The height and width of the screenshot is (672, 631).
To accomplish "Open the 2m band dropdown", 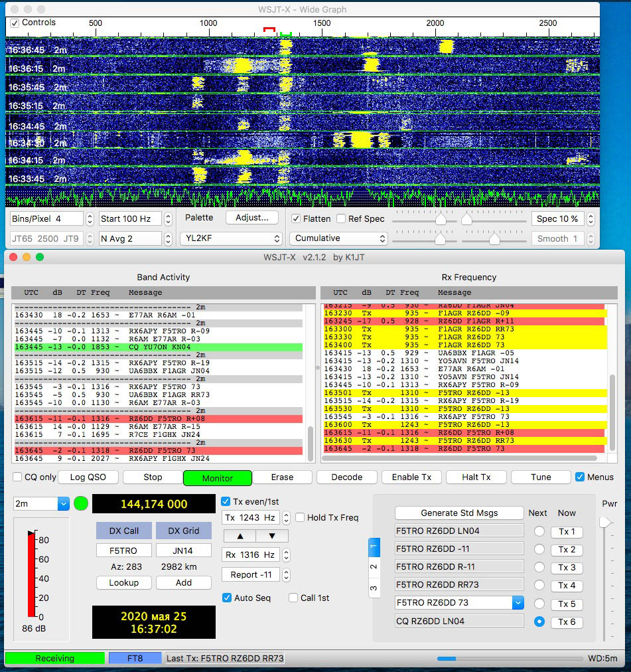I will [41, 503].
